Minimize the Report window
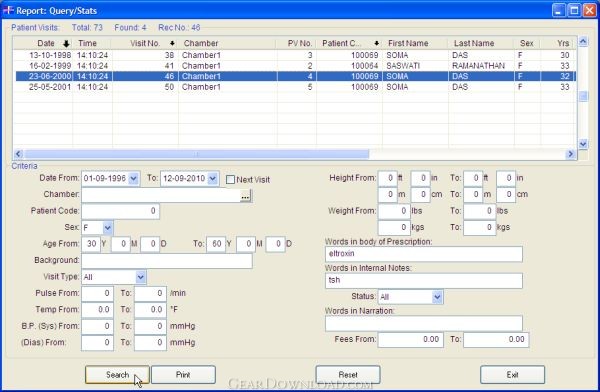The height and width of the screenshot is (392, 600). (559, 10)
